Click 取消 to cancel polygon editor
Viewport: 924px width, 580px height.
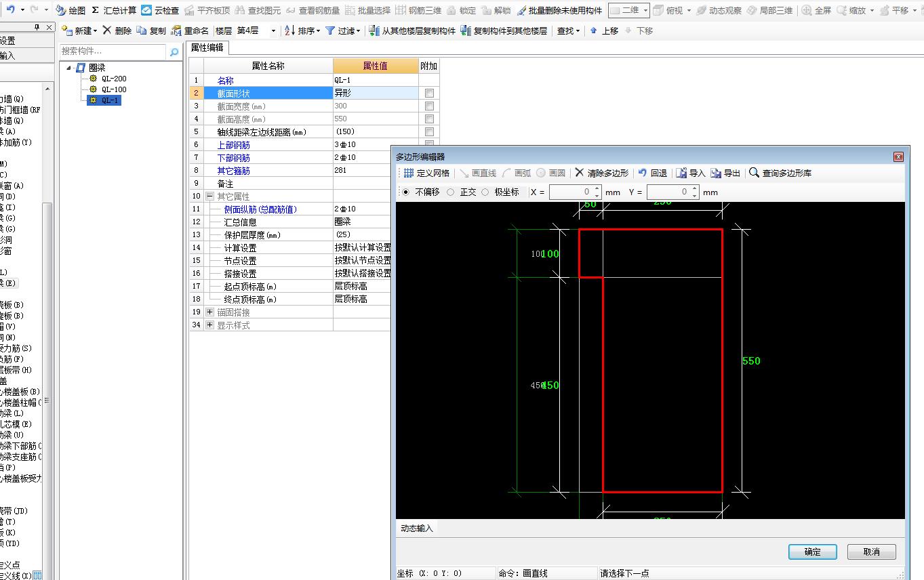tap(872, 552)
